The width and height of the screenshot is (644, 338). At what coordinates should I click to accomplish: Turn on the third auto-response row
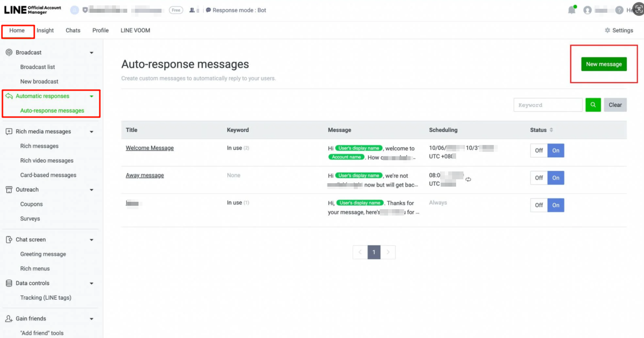click(x=555, y=205)
